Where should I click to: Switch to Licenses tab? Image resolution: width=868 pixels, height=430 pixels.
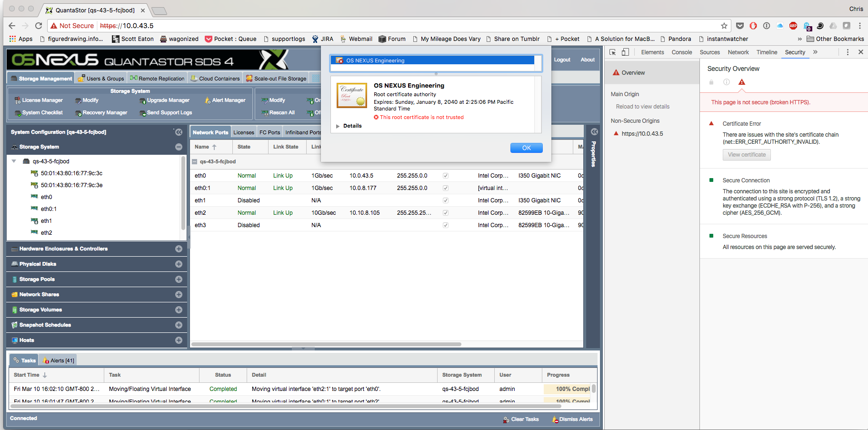(x=244, y=132)
